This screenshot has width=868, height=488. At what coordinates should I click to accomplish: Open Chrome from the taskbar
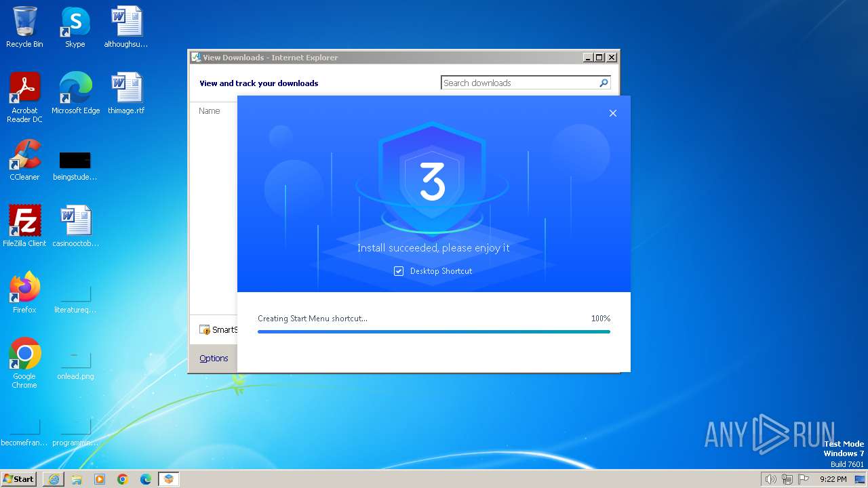(x=123, y=479)
